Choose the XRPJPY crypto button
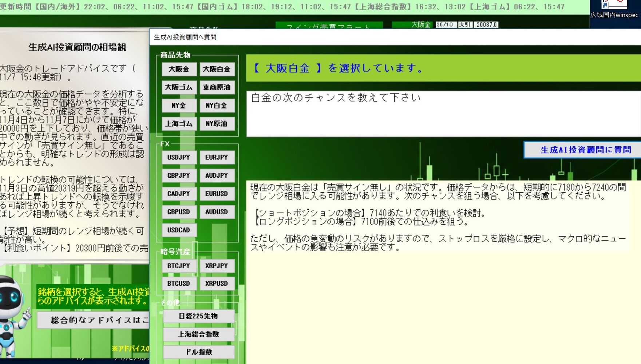 [x=217, y=266]
